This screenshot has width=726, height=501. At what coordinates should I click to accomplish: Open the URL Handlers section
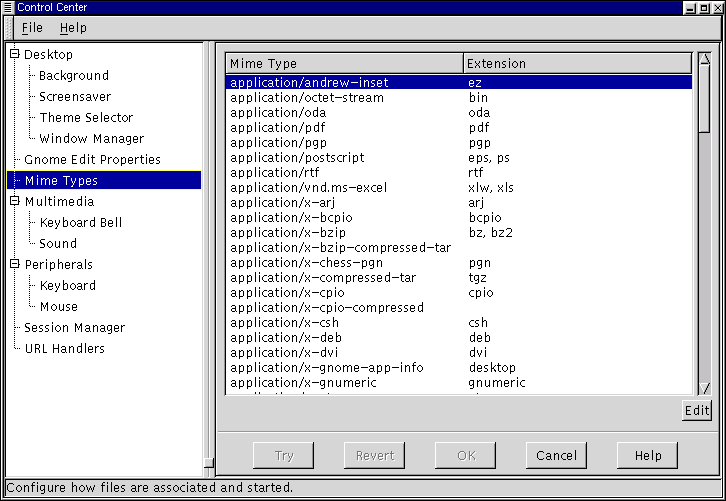point(64,348)
